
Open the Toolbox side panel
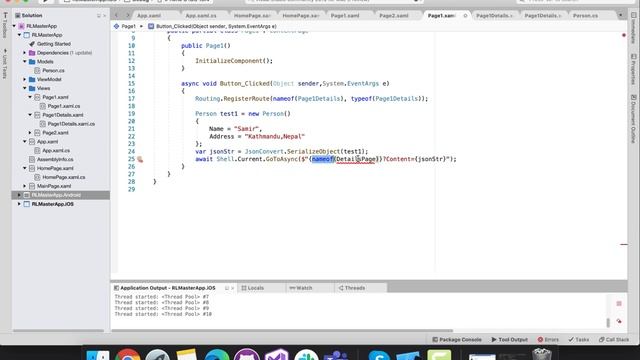(x=5, y=25)
